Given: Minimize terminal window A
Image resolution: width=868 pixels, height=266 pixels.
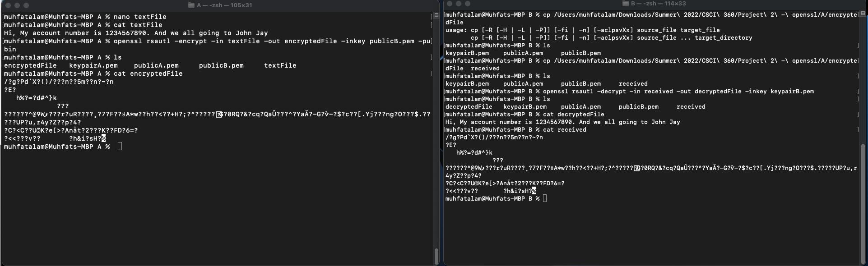Looking at the screenshot, I should click(x=17, y=5).
